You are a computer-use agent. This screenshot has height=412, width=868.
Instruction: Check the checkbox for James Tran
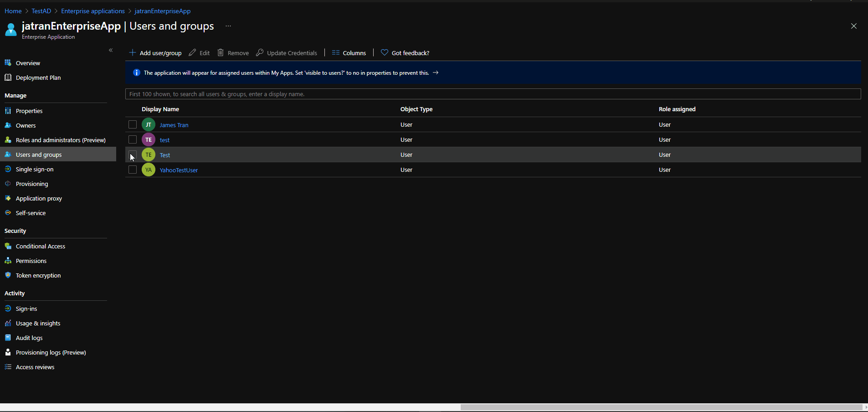click(x=132, y=124)
